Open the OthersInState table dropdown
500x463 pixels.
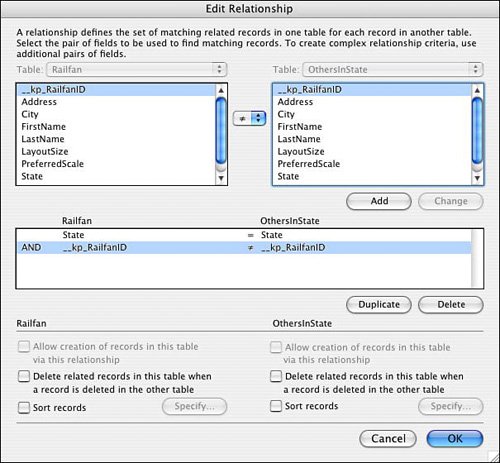[x=393, y=69]
